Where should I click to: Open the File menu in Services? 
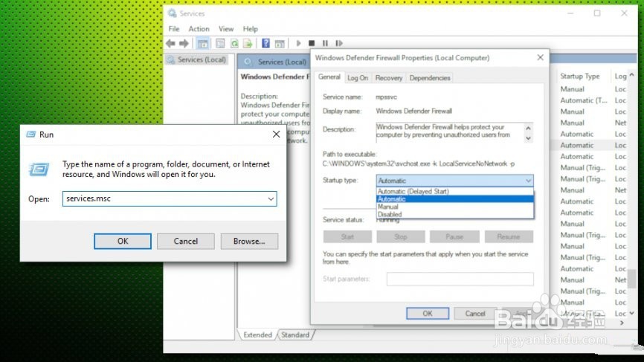pos(174,29)
